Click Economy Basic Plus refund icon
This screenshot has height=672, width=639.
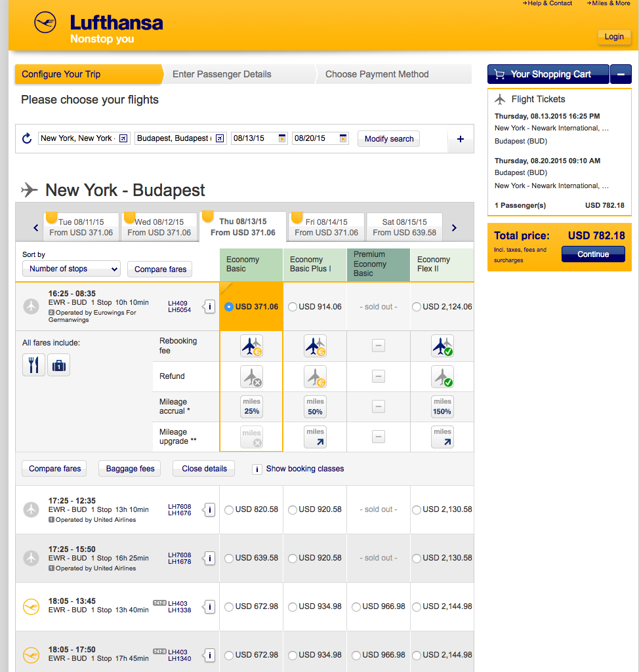click(x=315, y=377)
